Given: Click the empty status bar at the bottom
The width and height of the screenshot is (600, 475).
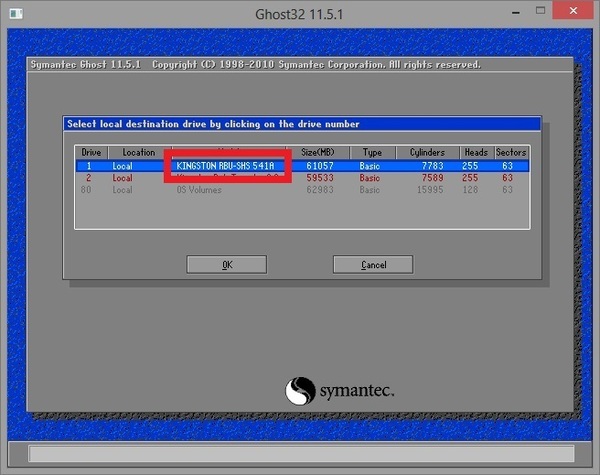Looking at the screenshot, I should pyautogui.click(x=299, y=455).
